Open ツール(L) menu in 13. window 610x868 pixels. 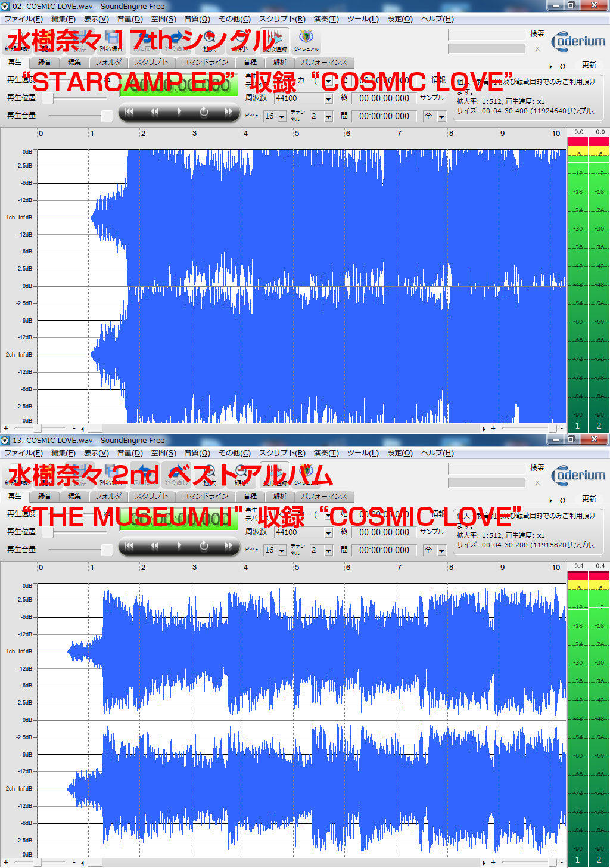(x=363, y=453)
